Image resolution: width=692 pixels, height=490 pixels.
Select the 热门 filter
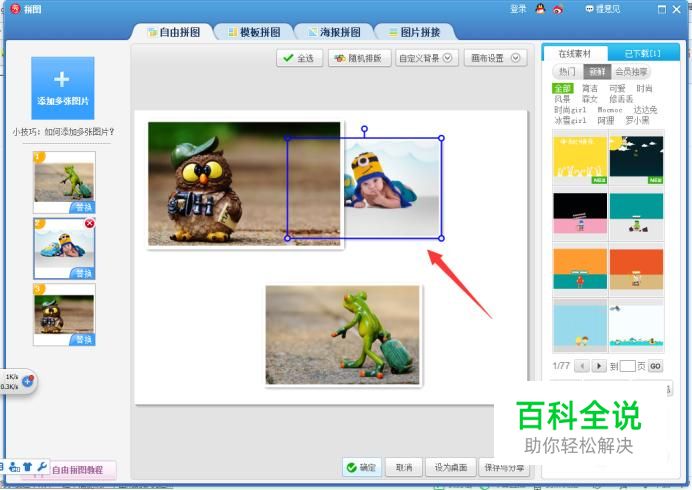pyautogui.click(x=567, y=72)
